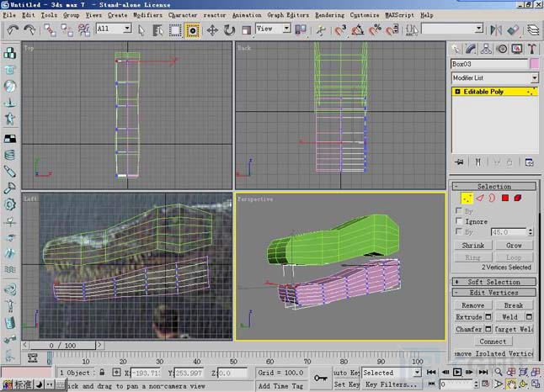Click the Connect button
The image size is (544, 392).
(493, 342)
